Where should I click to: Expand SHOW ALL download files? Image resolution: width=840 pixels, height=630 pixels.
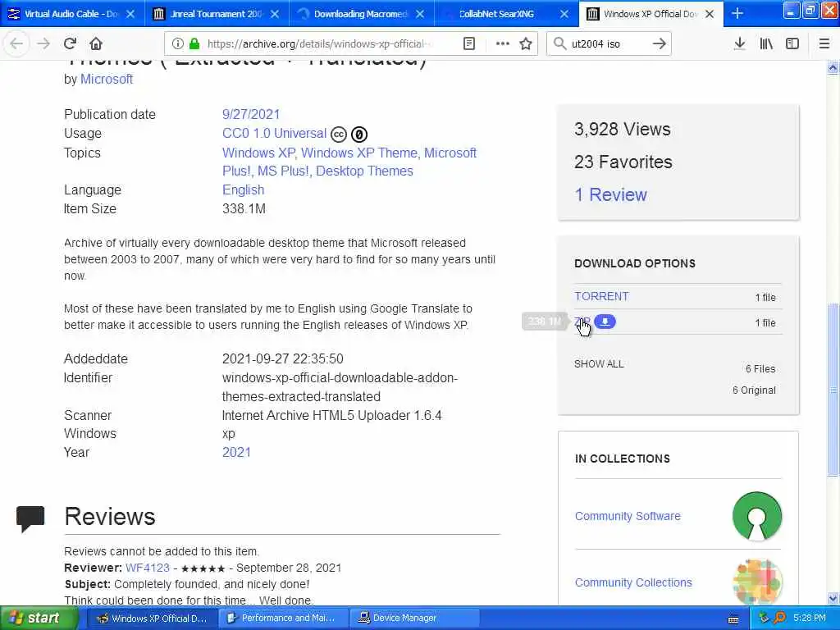click(598, 364)
